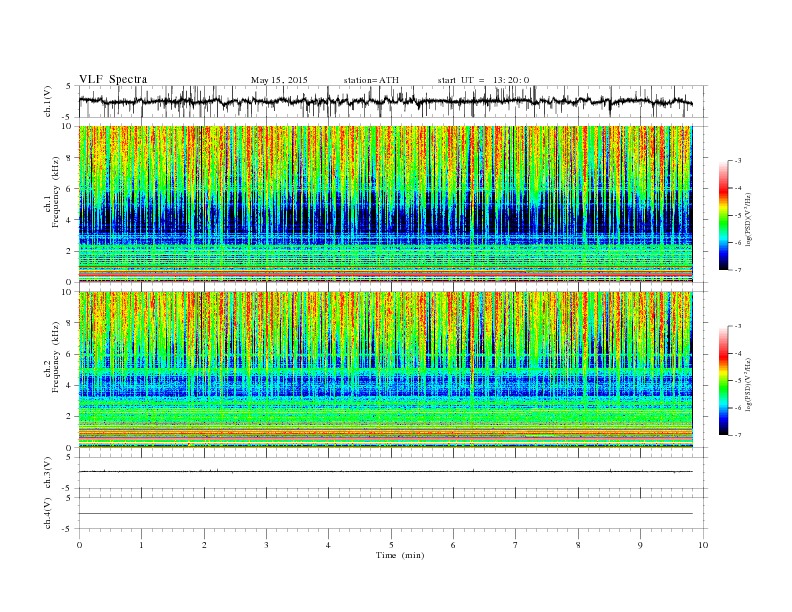Click the "-7" tick on ch.1 colorbar
Viewport: 792px width, 612px height.
738,270
